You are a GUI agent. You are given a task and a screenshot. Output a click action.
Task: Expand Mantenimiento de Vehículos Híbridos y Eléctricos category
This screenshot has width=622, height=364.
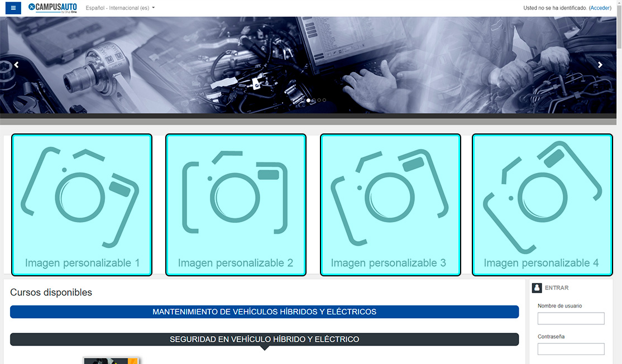pos(264,312)
